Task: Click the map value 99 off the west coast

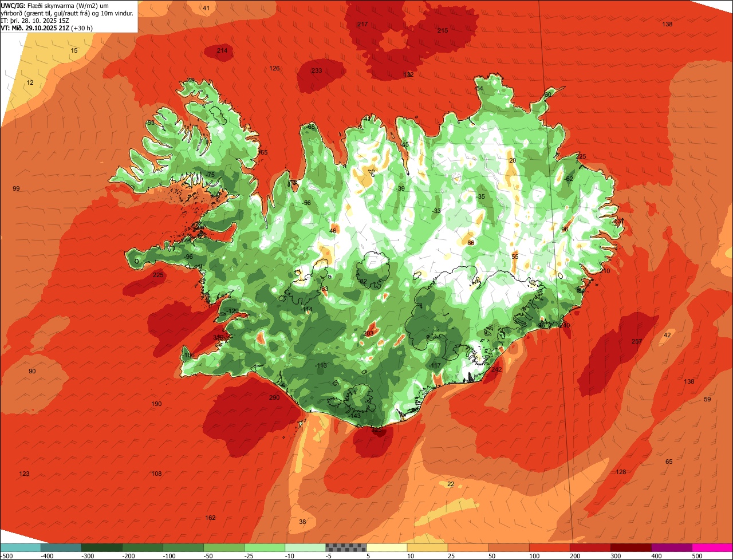Action: (16, 188)
